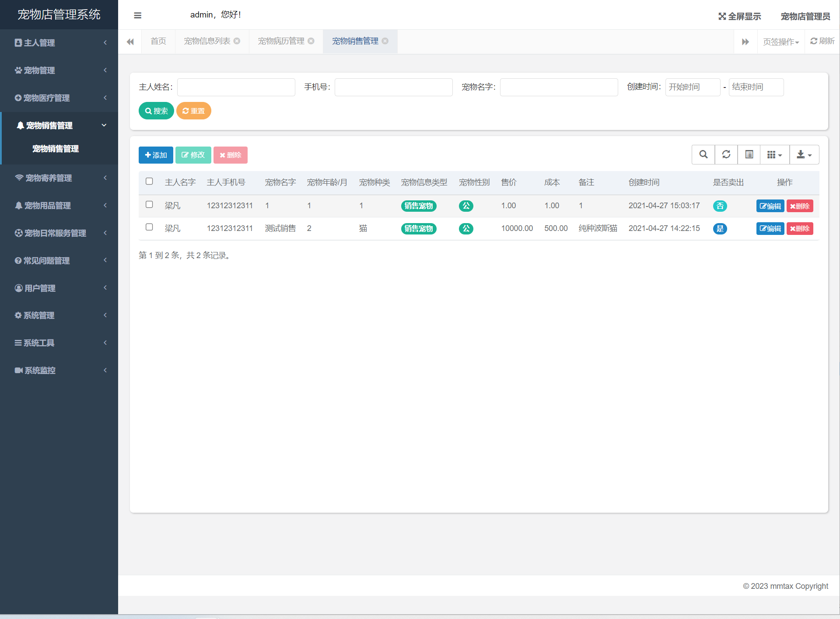The height and width of the screenshot is (619, 840).
Task: Click the table search magnifier icon
Action: click(703, 154)
